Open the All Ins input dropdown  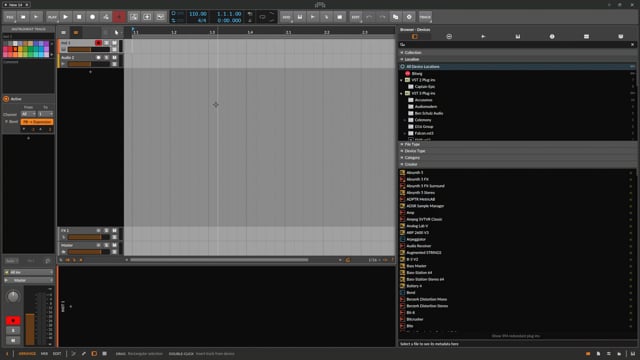click(x=29, y=272)
